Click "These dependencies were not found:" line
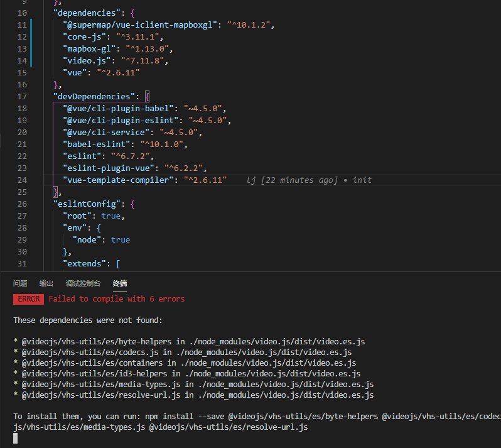This screenshot has width=501, height=448. pyautogui.click(x=88, y=320)
